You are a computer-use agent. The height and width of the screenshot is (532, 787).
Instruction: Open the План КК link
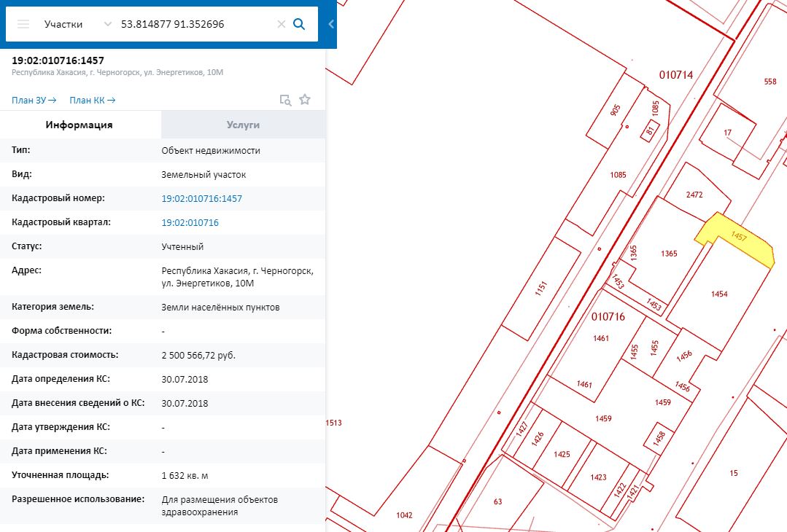pyautogui.click(x=92, y=100)
